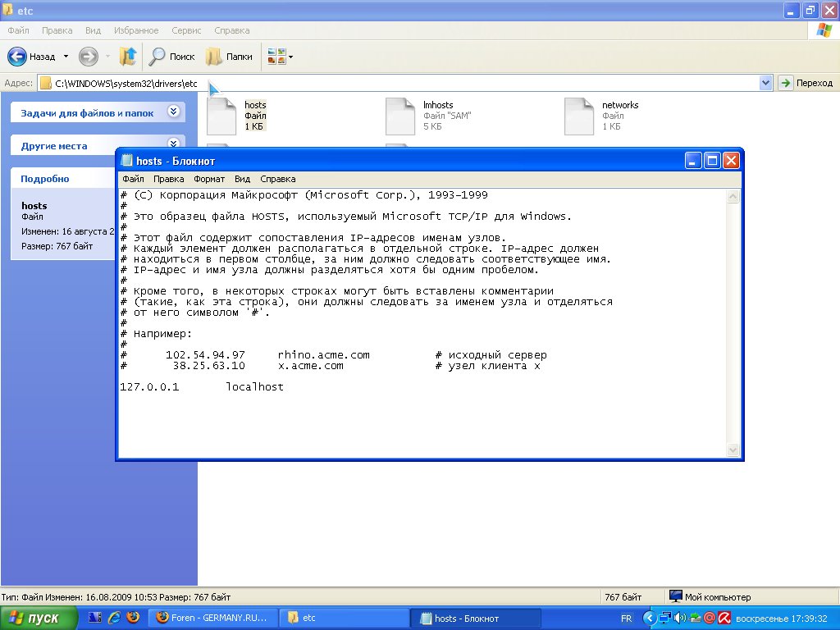This screenshot has height=630, width=840.
Task: Click Notepad scrollbar down arrow
Action: 733,450
